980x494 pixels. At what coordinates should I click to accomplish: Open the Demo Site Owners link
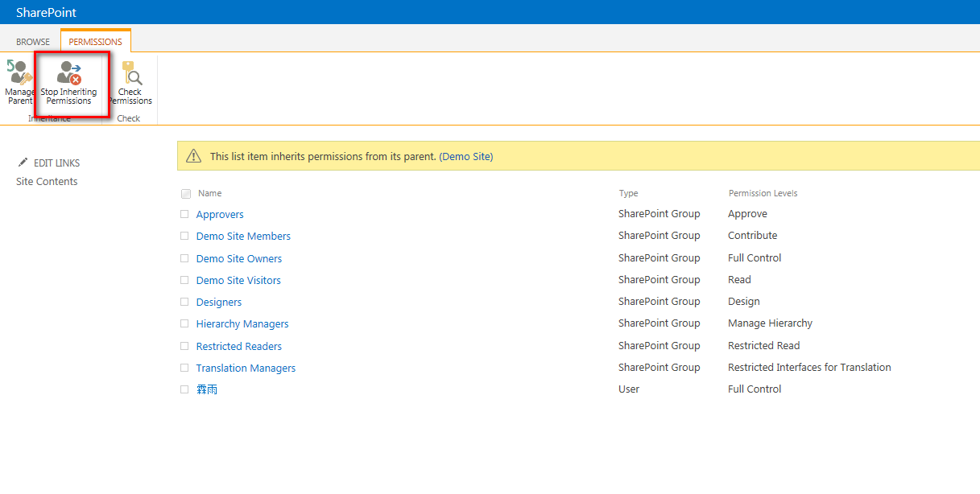click(239, 258)
